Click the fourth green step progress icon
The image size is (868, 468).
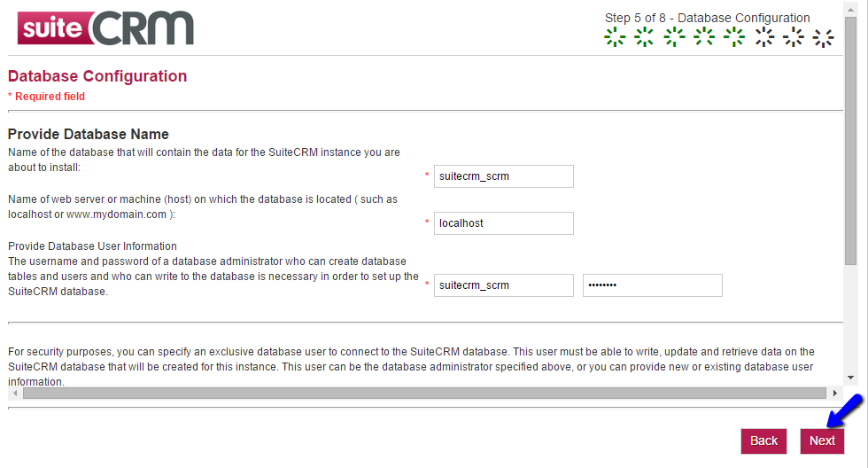click(704, 37)
